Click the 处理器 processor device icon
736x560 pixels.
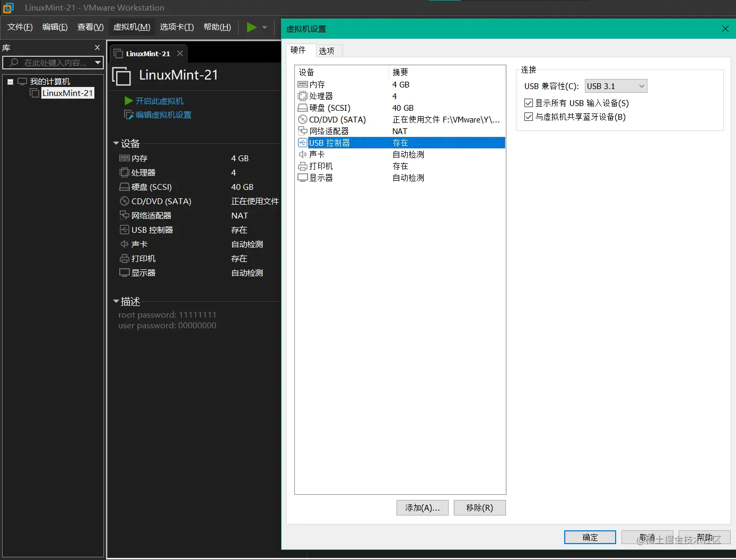302,96
